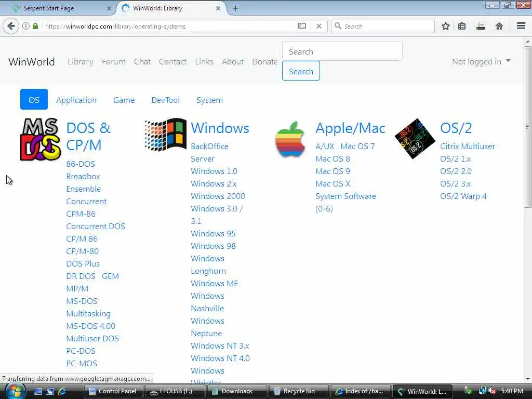Click the URL address bar

click(x=170, y=26)
